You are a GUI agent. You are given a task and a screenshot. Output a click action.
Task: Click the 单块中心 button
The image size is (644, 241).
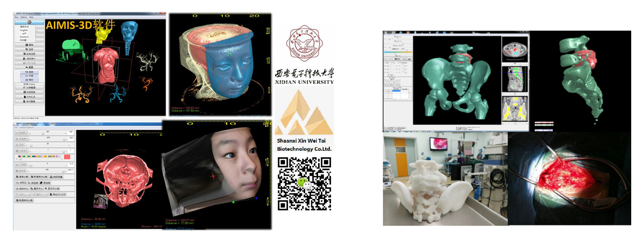[22, 188]
